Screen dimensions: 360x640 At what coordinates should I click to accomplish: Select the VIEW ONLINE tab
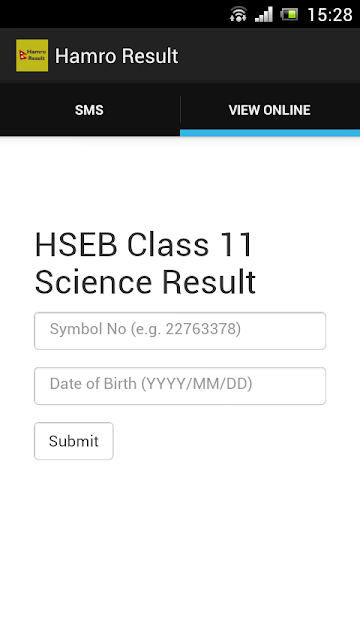[x=270, y=110]
